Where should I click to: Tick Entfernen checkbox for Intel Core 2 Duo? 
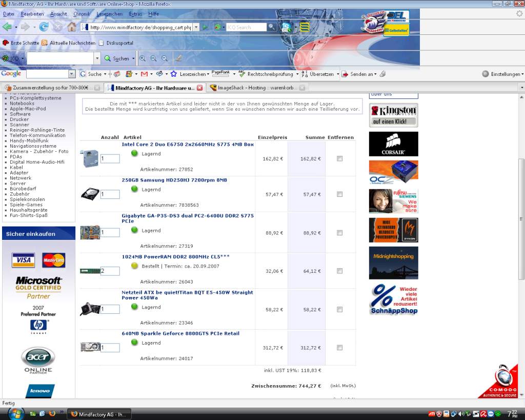339,159
